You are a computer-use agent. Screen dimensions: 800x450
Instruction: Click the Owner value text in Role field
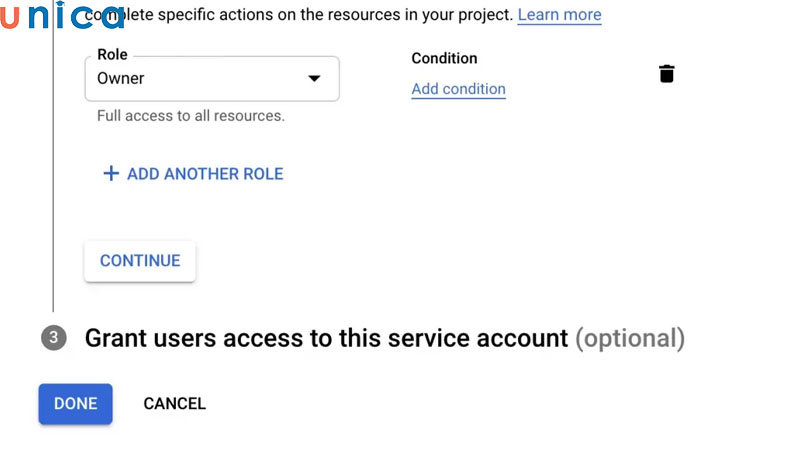[x=121, y=79]
